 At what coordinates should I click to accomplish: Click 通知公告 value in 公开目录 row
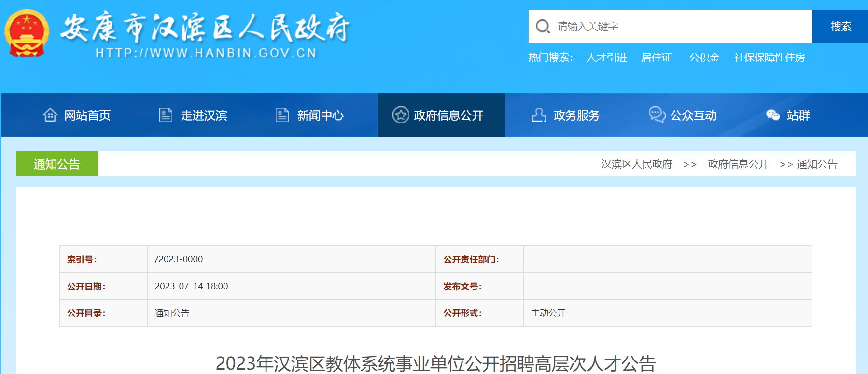172,313
